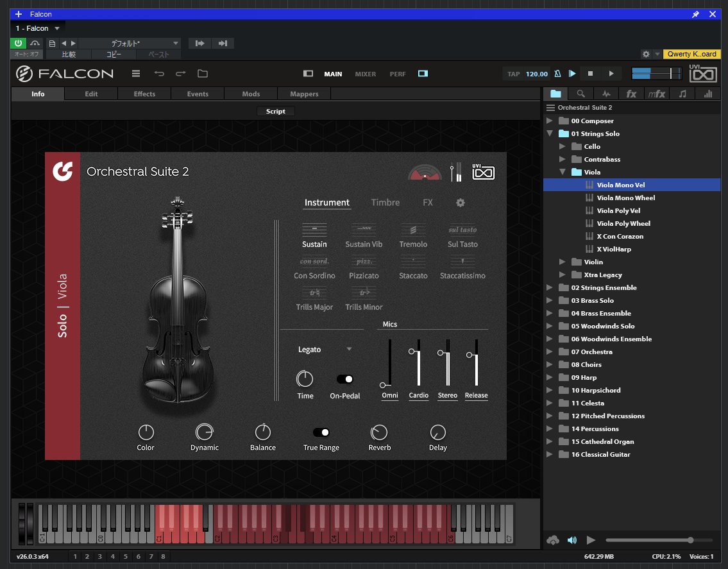The width and height of the screenshot is (728, 569).
Task: Open the Falcon hamburger main menu
Action: tap(135, 73)
